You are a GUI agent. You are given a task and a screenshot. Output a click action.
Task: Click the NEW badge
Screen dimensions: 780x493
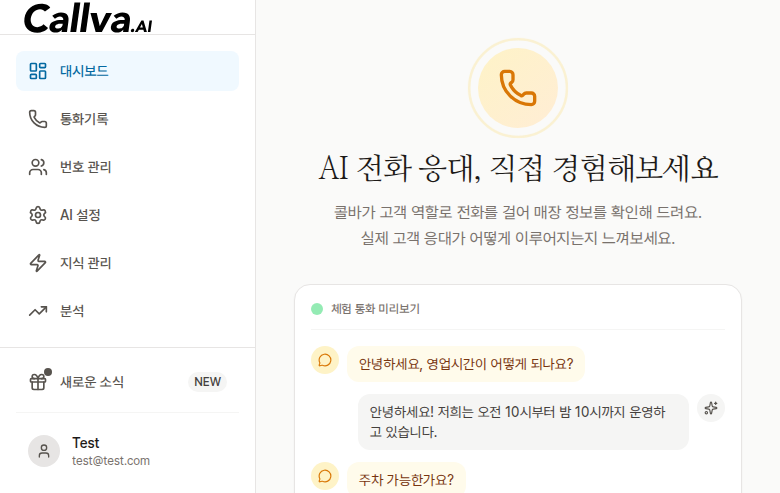click(207, 382)
